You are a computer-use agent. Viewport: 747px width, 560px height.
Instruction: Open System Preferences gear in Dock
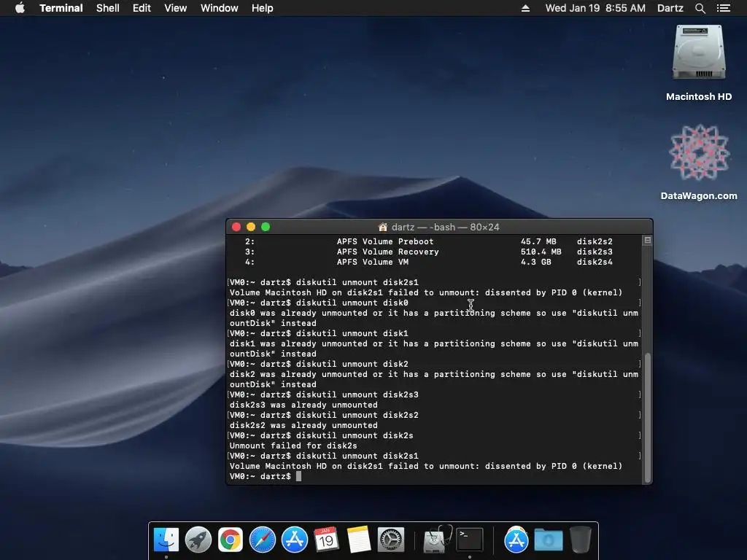pyautogui.click(x=391, y=540)
